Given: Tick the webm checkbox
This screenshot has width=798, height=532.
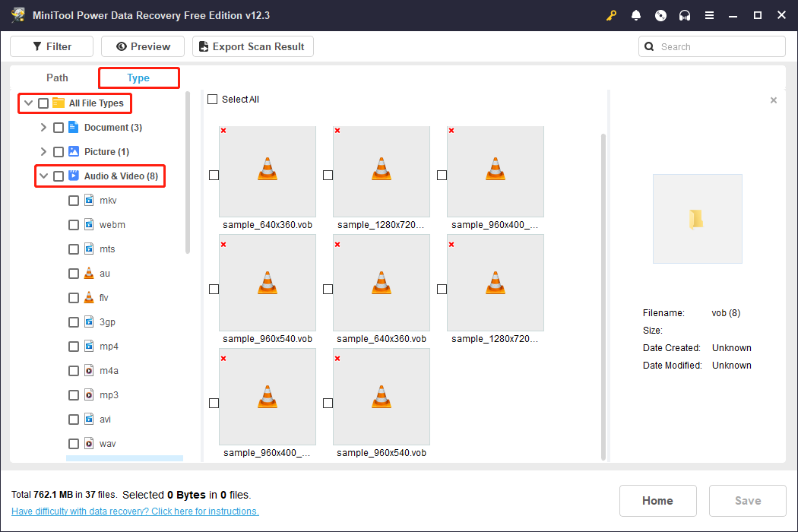Looking at the screenshot, I should [x=74, y=225].
